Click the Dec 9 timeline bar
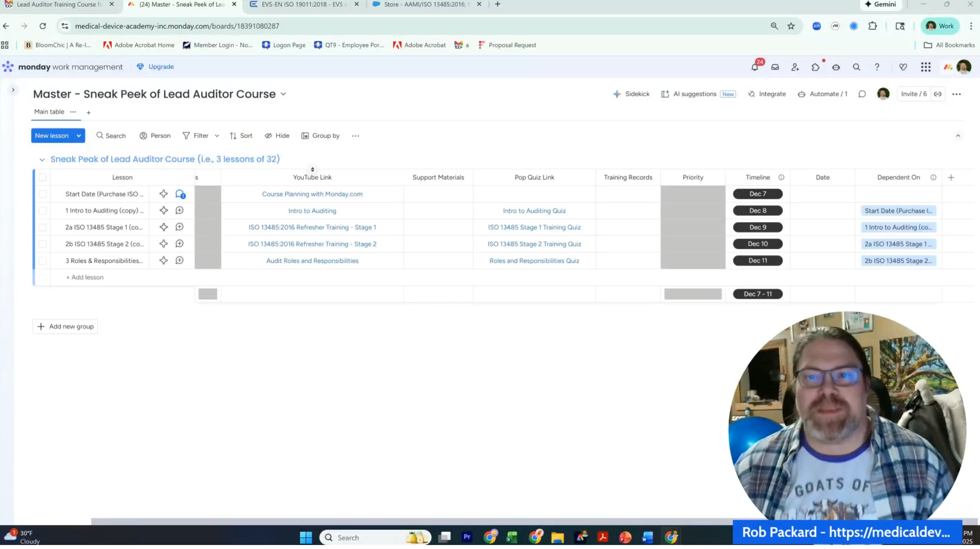980x549 pixels. pyautogui.click(x=757, y=227)
